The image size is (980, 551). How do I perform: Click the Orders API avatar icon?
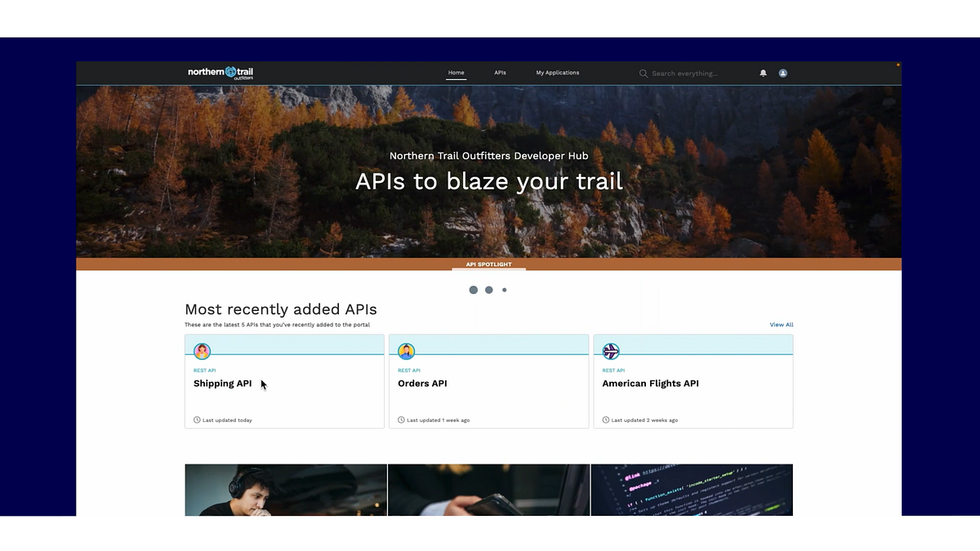(406, 351)
